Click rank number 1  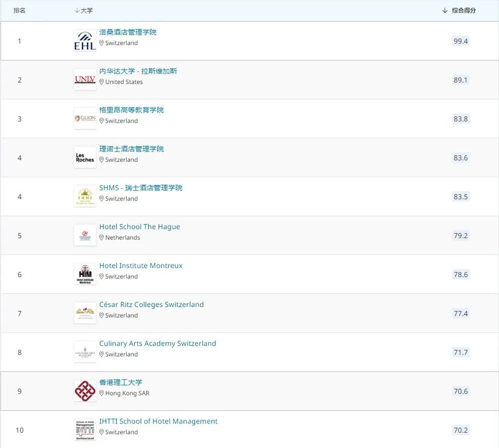(19, 41)
